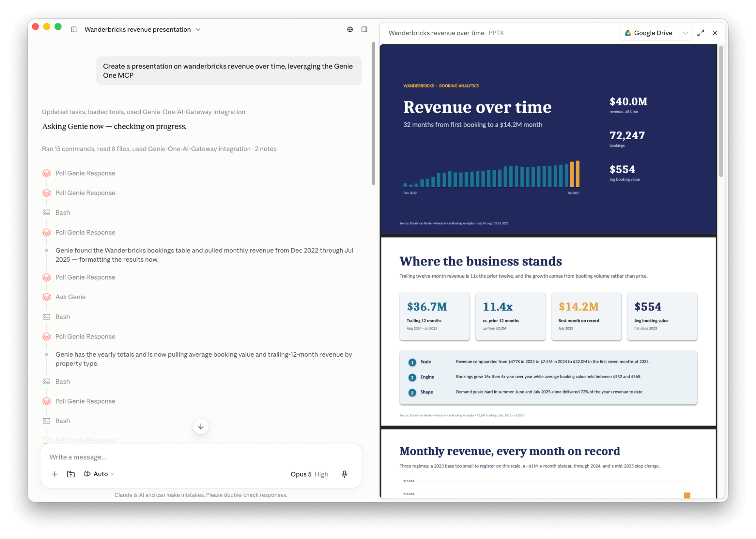
Task: Open the globe web access icon
Action: tap(350, 30)
